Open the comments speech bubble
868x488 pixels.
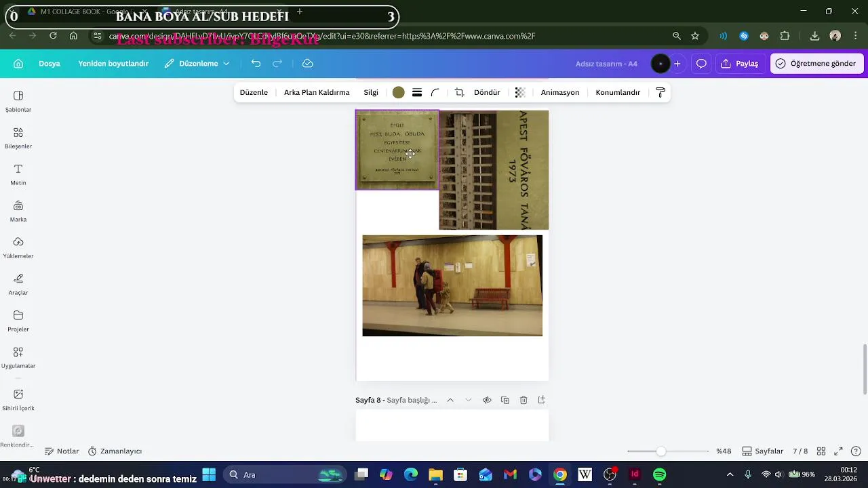pyautogui.click(x=701, y=64)
